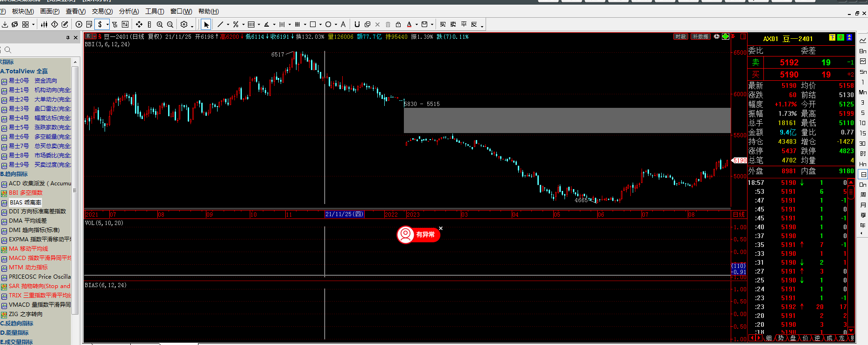Open the 查看(V) menu

[76, 11]
